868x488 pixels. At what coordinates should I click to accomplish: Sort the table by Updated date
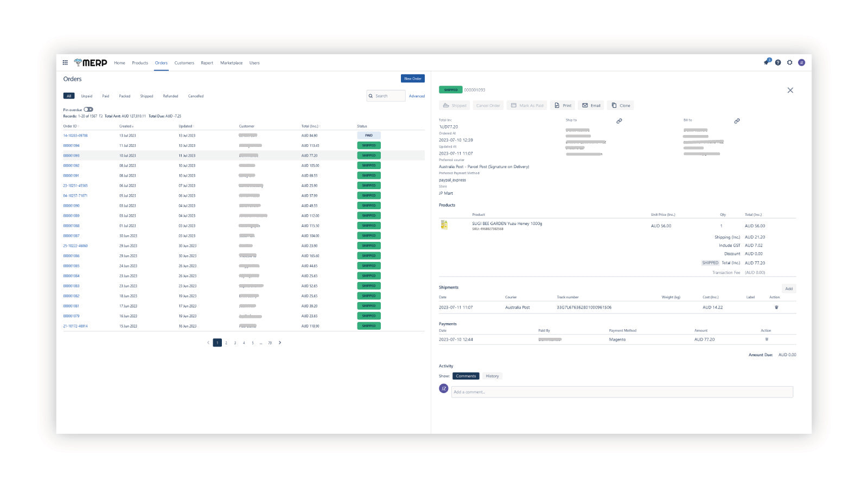point(186,126)
